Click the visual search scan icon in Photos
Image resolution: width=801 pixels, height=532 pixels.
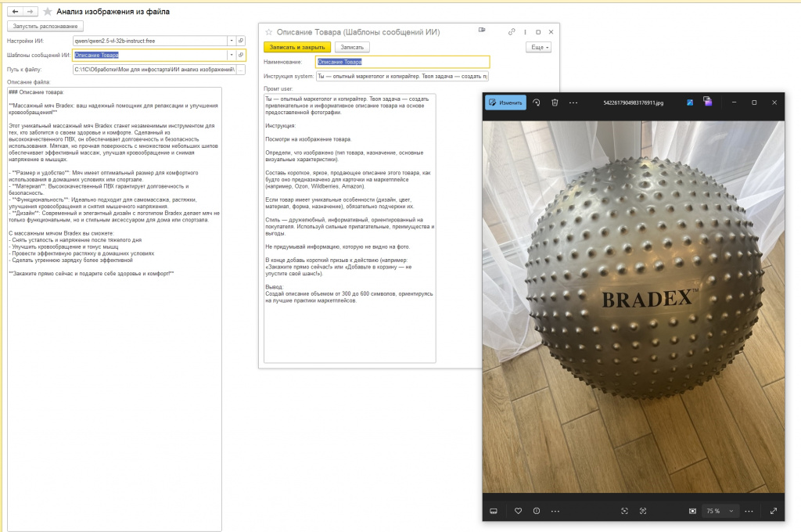click(624, 511)
